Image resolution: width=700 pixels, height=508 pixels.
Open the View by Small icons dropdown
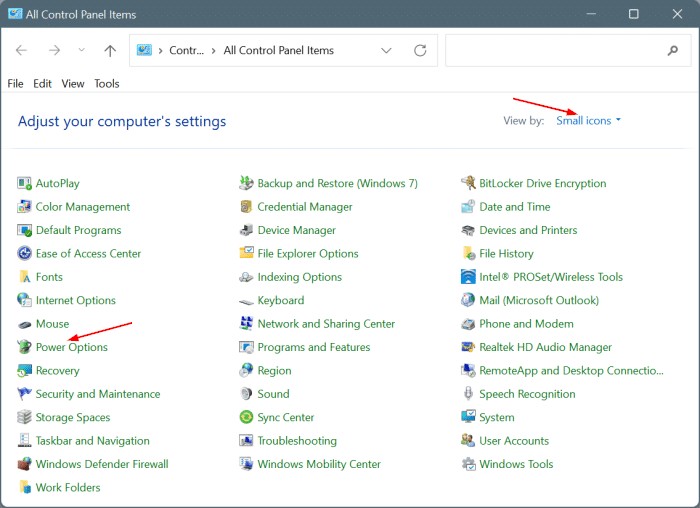(x=588, y=121)
